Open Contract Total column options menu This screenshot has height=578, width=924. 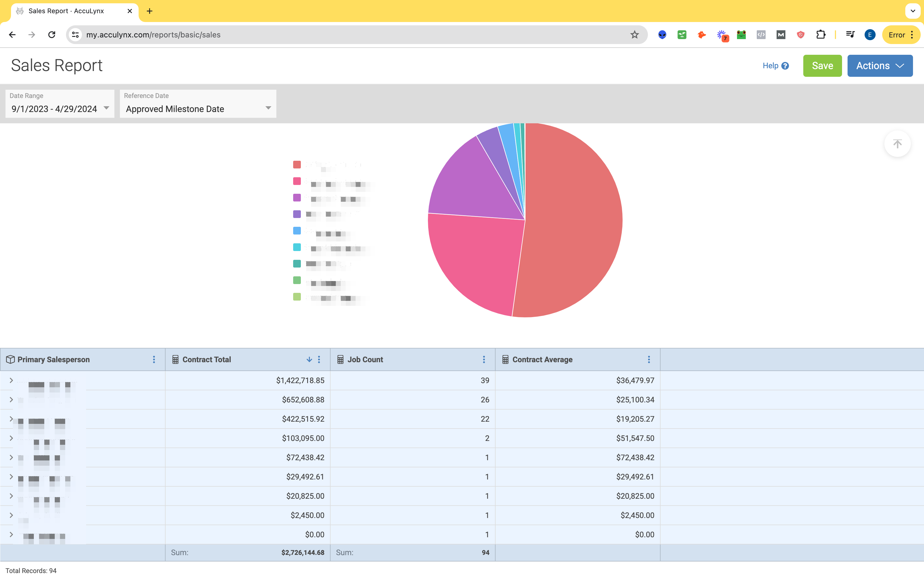tap(319, 359)
